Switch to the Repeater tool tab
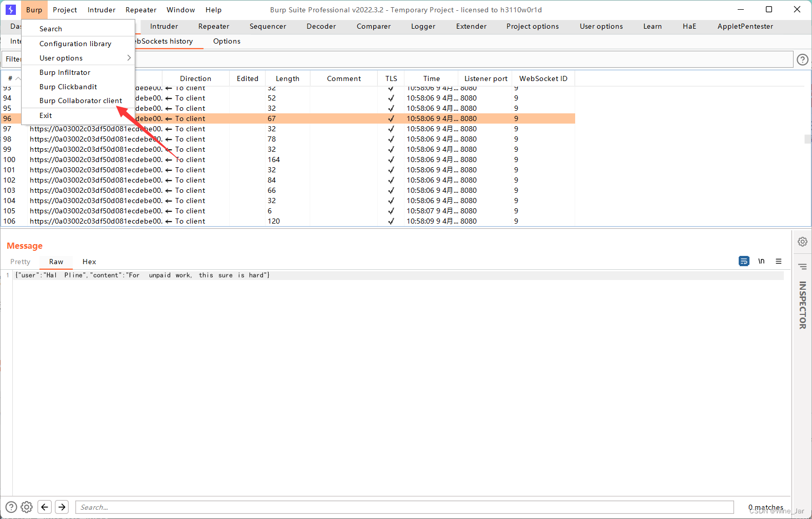The height and width of the screenshot is (519, 812). point(214,26)
